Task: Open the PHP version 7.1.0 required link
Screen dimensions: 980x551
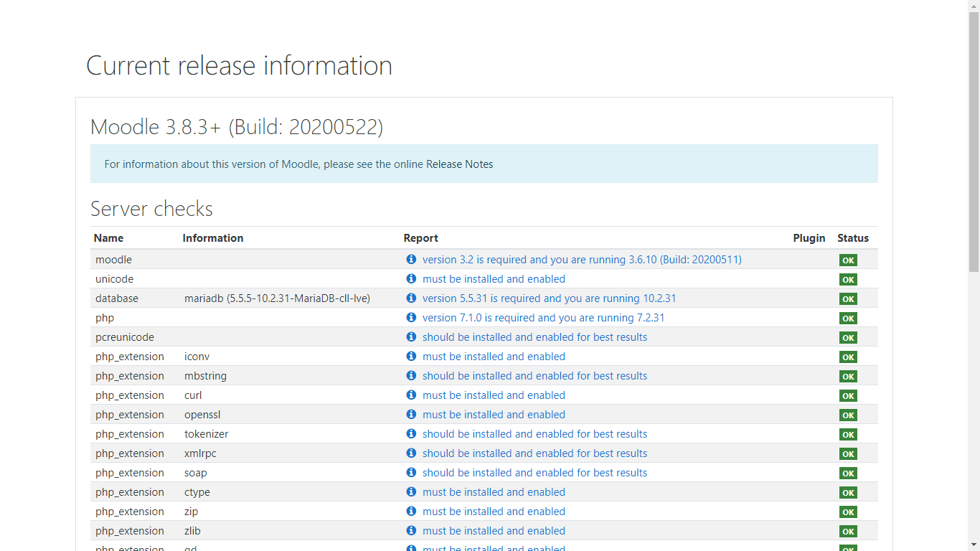Action: 543,318
